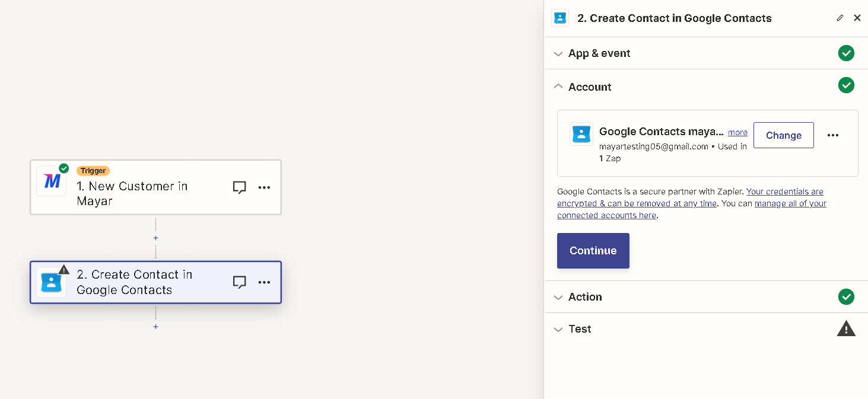Screen dimensions: 868x399
Task: Click the 'more' link next to account name
Action: click(x=737, y=132)
